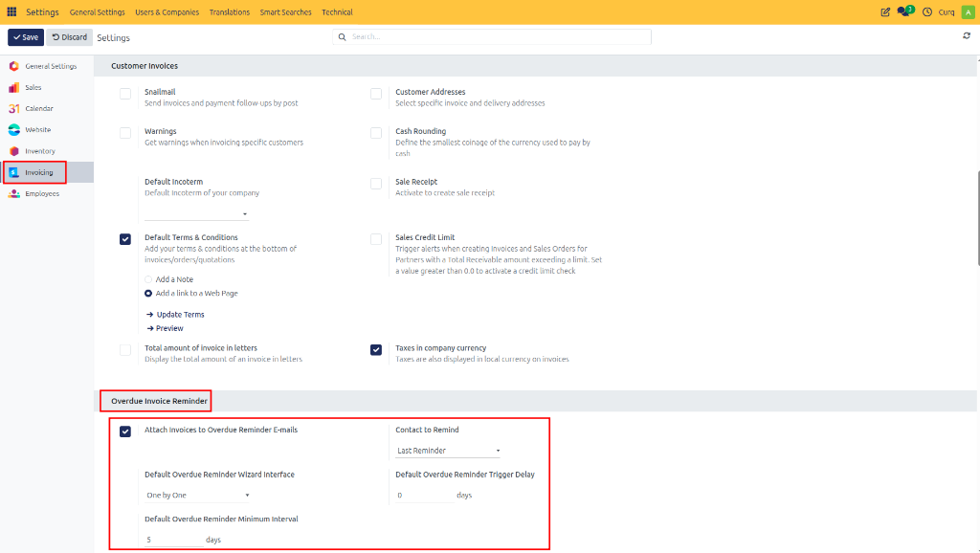Click the vertical scrollbar thumb
980x553 pixels.
tap(977, 219)
